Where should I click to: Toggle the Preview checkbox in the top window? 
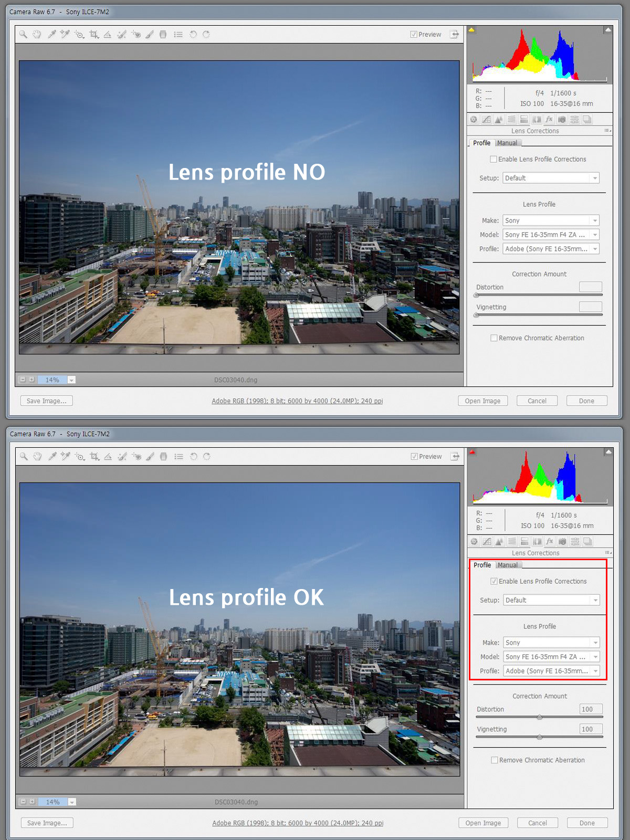tap(414, 35)
